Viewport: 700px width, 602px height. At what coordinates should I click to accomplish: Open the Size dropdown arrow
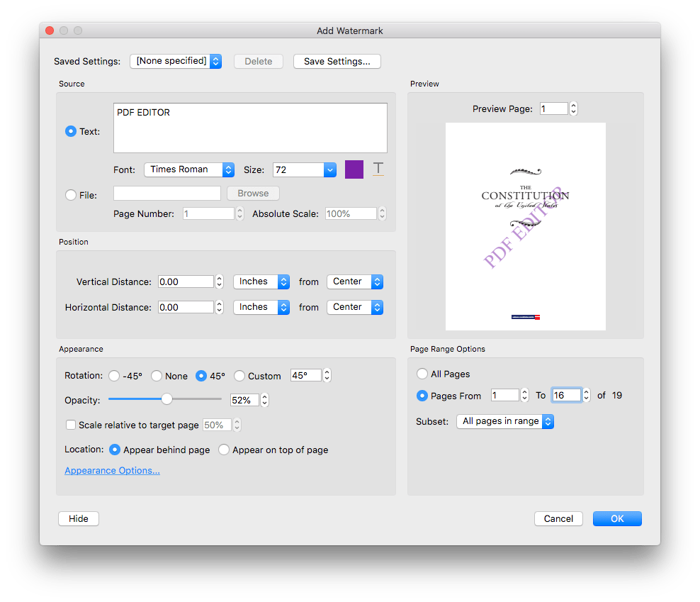[330, 170]
